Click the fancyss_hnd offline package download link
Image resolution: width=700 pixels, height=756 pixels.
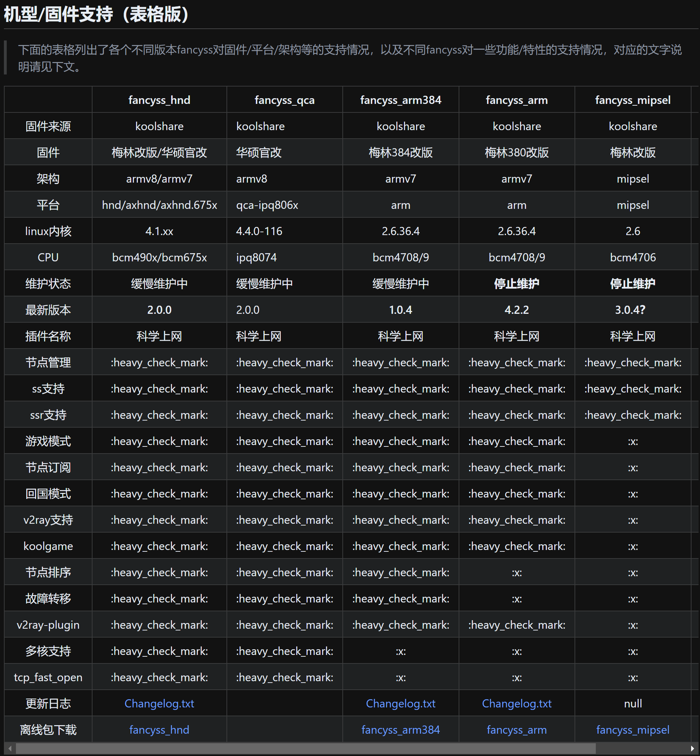click(x=159, y=730)
